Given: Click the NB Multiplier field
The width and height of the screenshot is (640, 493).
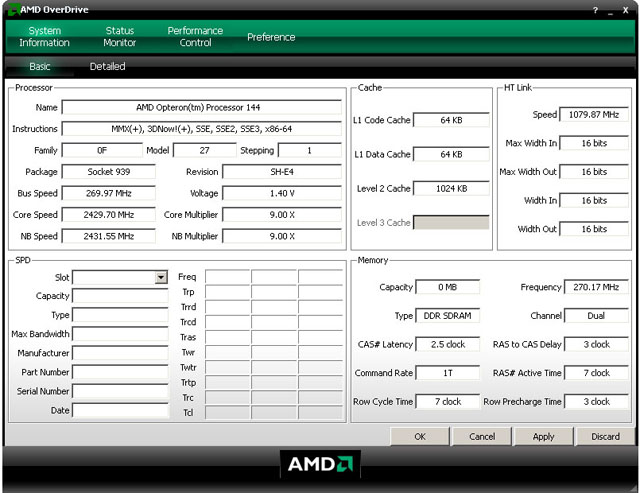Looking at the screenshot, I should click(x=282, y=236).
